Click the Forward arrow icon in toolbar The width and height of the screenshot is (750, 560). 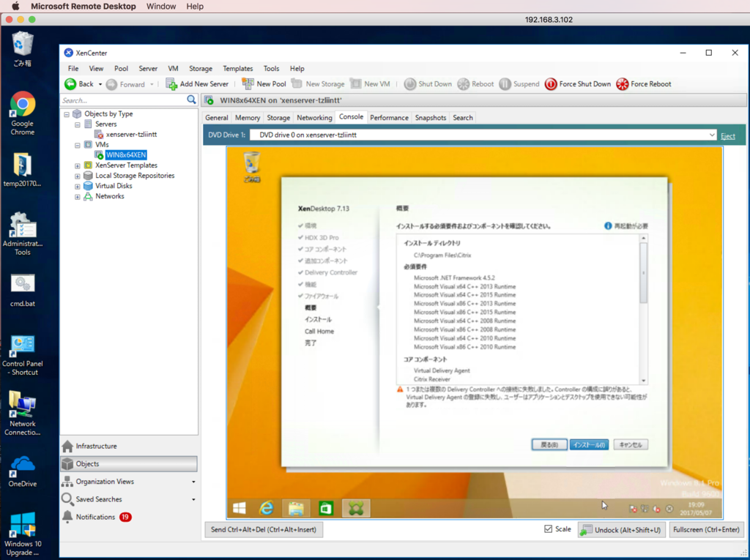[111, 85]
